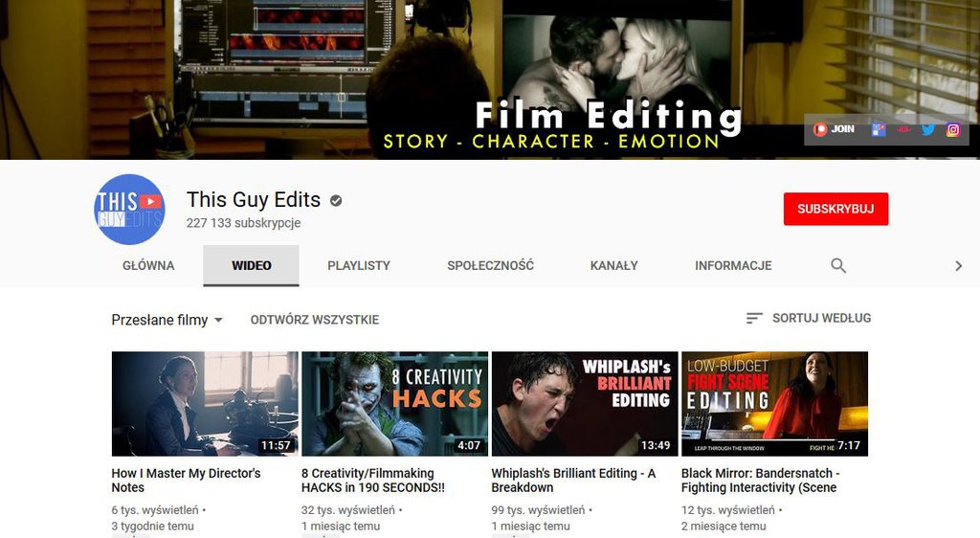Click the '3 tygodnie temu' upload date
Viewport: 980px width, 538px height.
pyautogui.click(x=152, y=527)
